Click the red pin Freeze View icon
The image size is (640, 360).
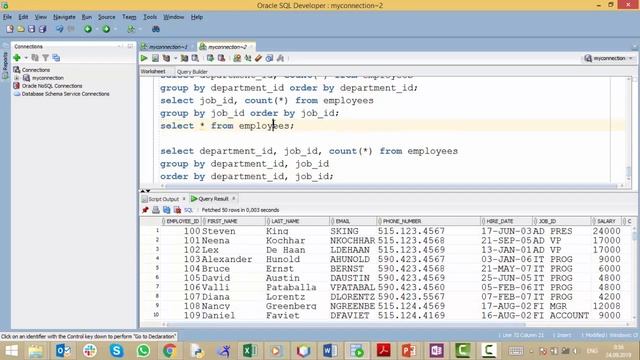(145, 210)
